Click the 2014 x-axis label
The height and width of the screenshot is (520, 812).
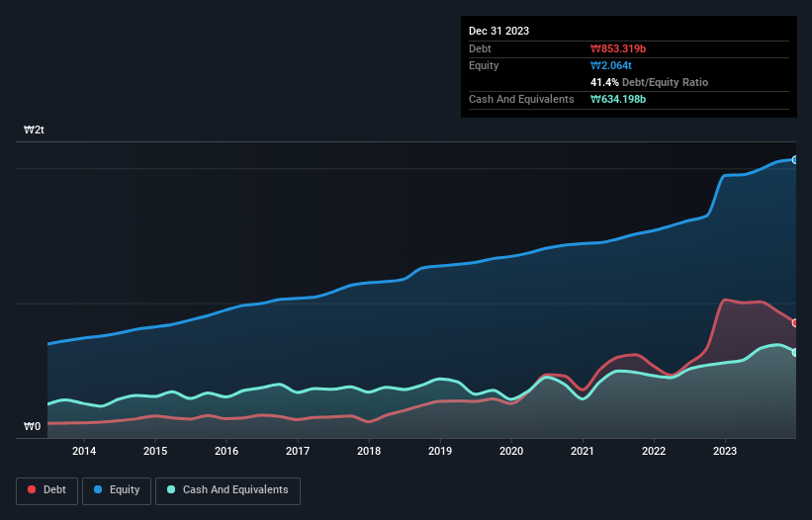coord(84,451)
